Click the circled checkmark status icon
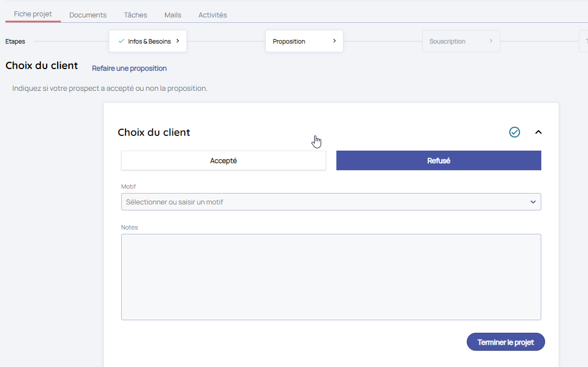The width and height of the screenshot is (588, 367). pyautogui.click(x=515, y=132)
